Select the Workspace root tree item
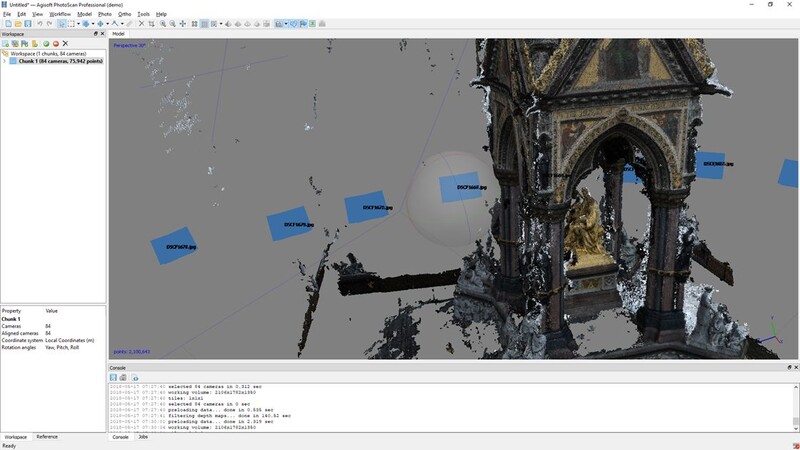 tap(48, 54)
